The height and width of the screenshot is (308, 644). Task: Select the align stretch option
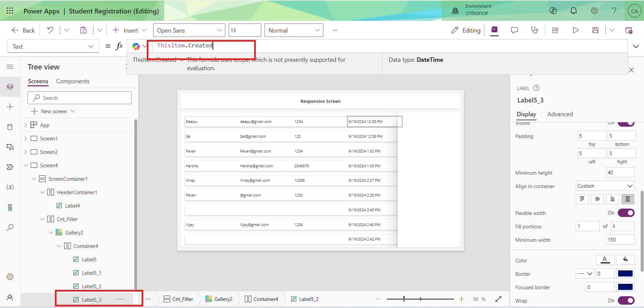coord(628,199)
